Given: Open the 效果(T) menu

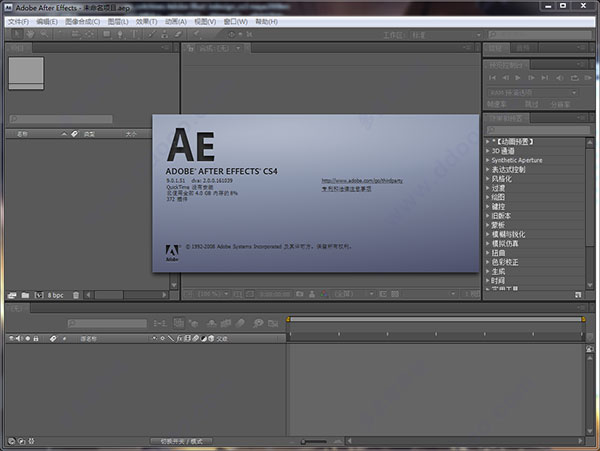Looking at the screenshot, I should [x=146, y=22].
